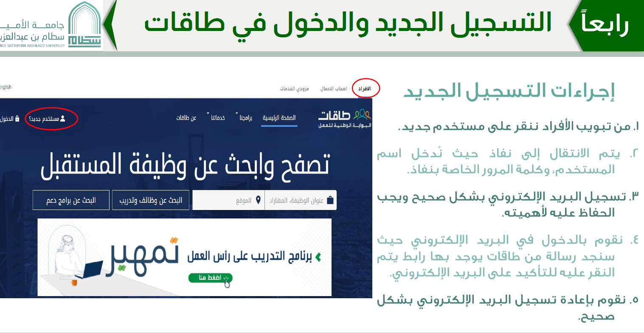Click the green arrow in Tamheer banner
The width and height of the screenshot is (644, 333).
pos(318,257)
